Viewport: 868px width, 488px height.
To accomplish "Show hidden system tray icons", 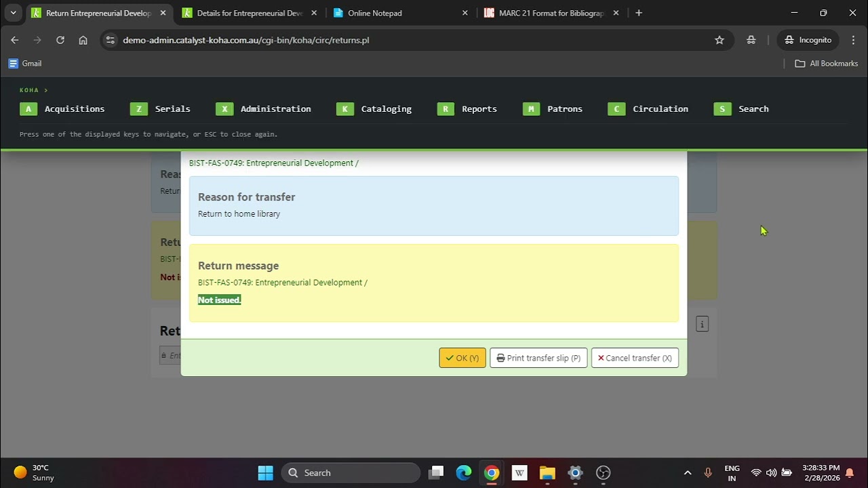I will [688, 472].
